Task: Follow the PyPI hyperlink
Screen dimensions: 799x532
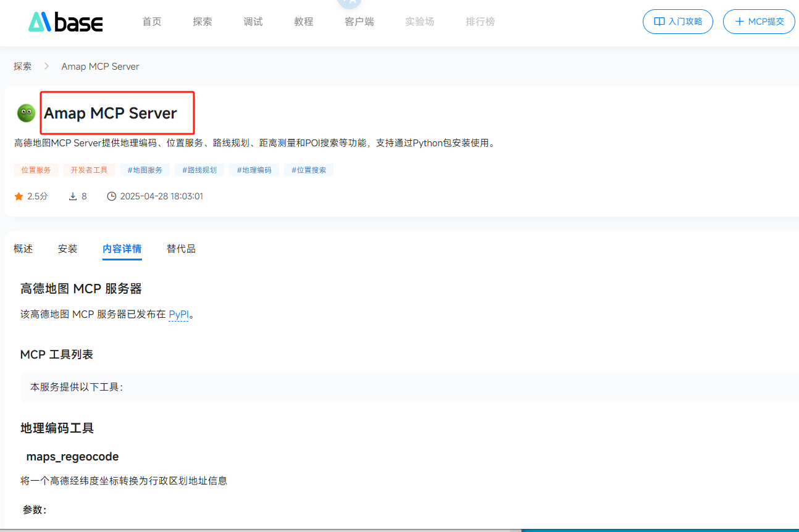Action: pyautogui.click(x=178, y=314)
